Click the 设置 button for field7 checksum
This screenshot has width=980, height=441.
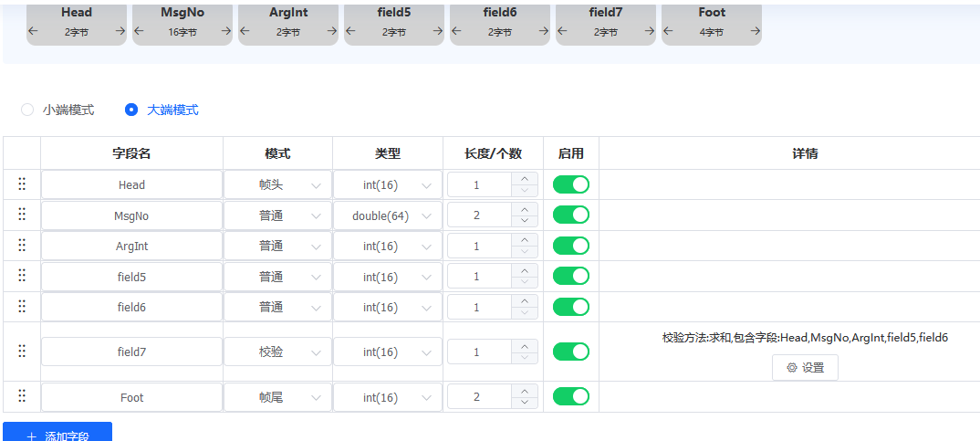(x=805, y=367)
